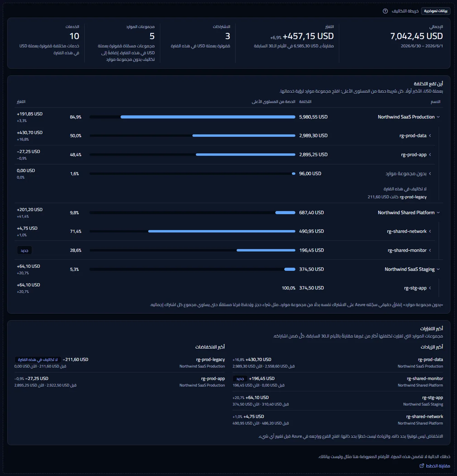
Task: Select the total 7,042,45 USD value
Action: pyautogui.click(x=416, y=36)
